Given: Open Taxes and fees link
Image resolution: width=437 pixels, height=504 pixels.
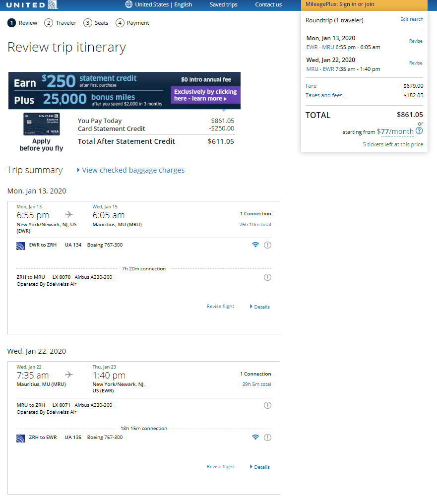Looking at the screenshot, I should tap(324, 95).
